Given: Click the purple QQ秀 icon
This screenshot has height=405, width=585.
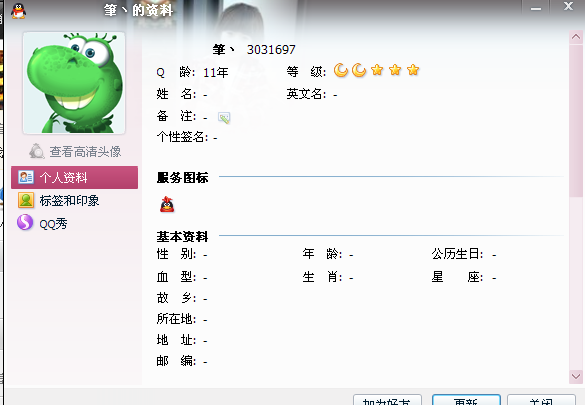Looking at the screenshot, I should click(25, 222).
